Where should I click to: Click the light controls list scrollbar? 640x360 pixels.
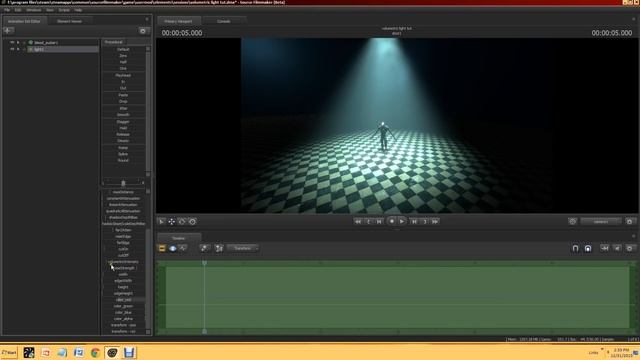point(148,261)
